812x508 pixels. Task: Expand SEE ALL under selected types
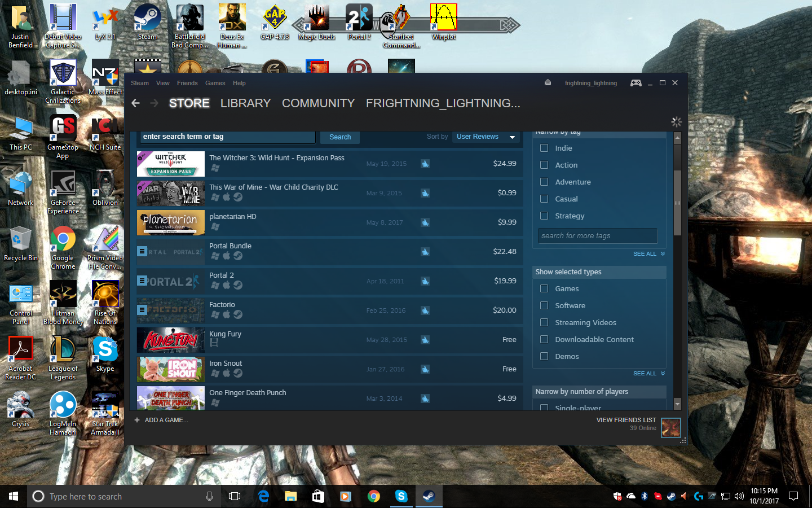pyautogui.click(x=648, y=374)
